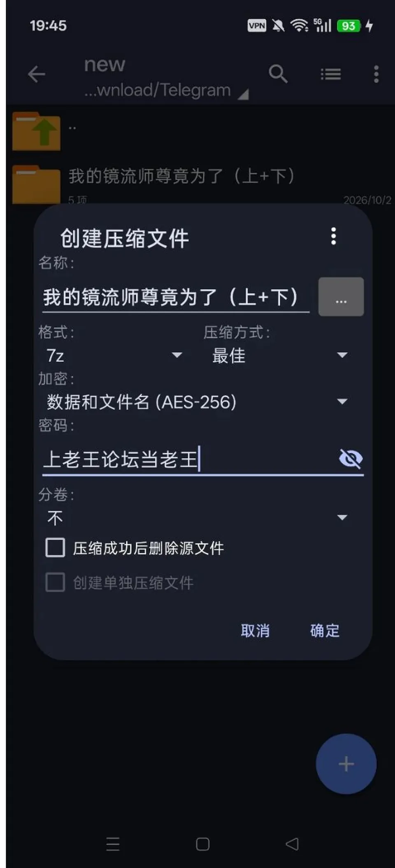Viewport: 395px width, 868px height.
Task: Open the dialog's three-dot options menu
Action: 334,236
